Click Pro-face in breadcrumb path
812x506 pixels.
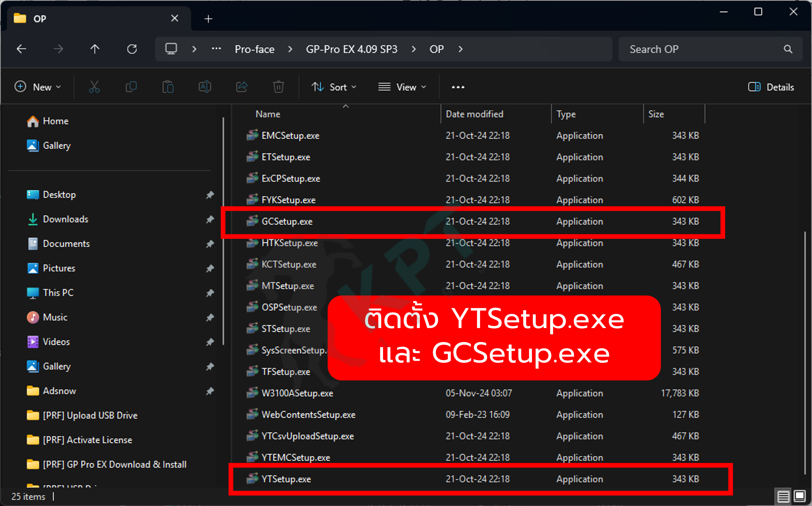click(x=254, y=49)
